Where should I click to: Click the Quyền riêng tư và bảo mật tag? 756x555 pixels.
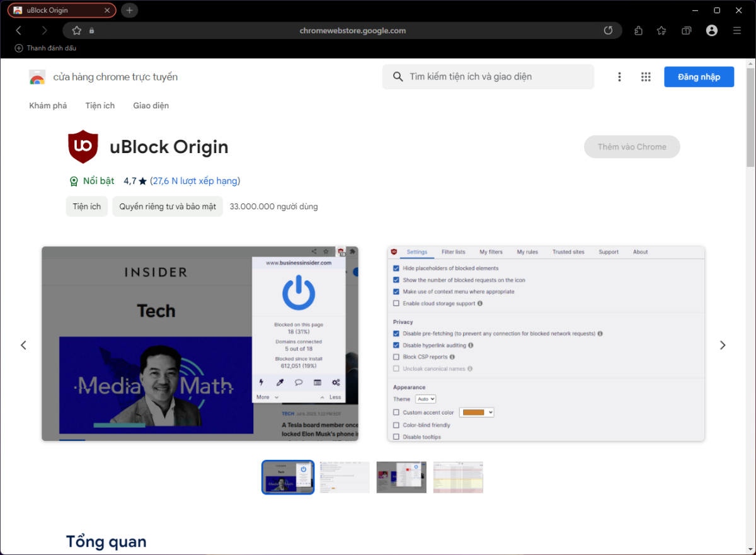(168, 207)
